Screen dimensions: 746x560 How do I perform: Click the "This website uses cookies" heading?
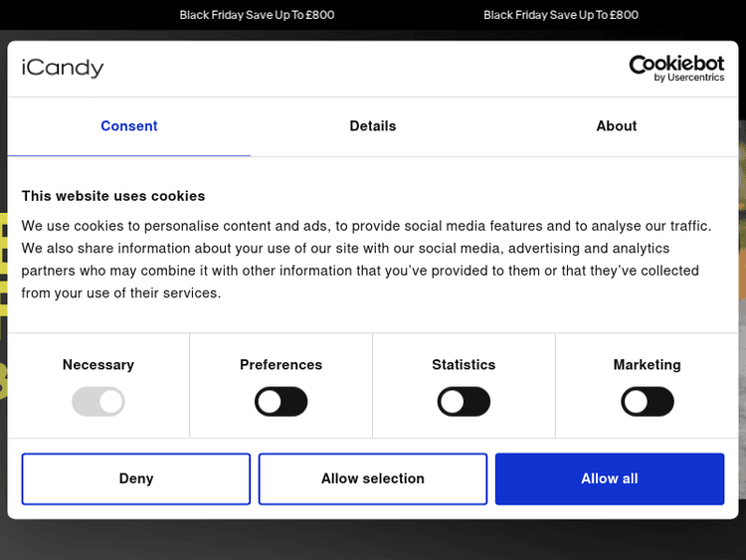pos(113,196)
